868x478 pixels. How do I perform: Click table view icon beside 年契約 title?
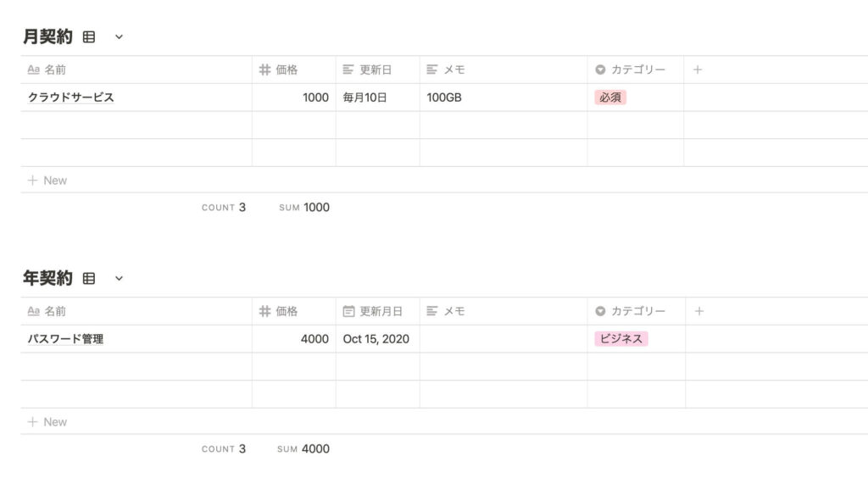[x=88, y=278]
